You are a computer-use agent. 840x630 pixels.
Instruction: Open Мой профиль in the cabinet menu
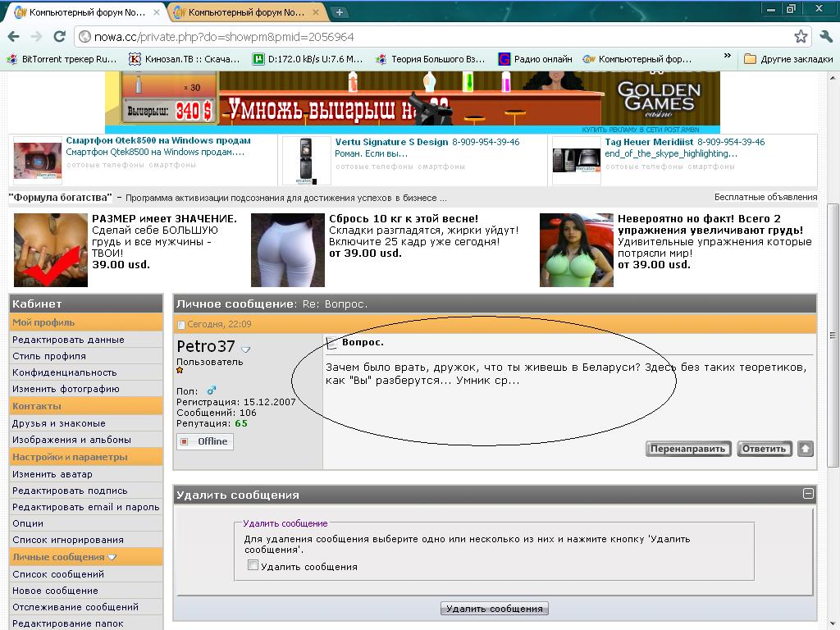pos(43,322)
